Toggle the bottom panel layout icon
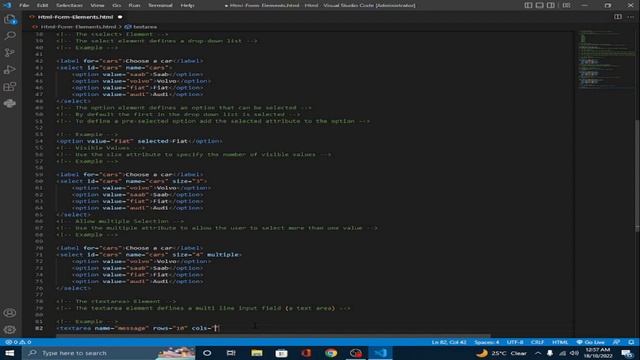Viewport: 640px width, 360px height. pyautogui.click(x=540, y=5)
